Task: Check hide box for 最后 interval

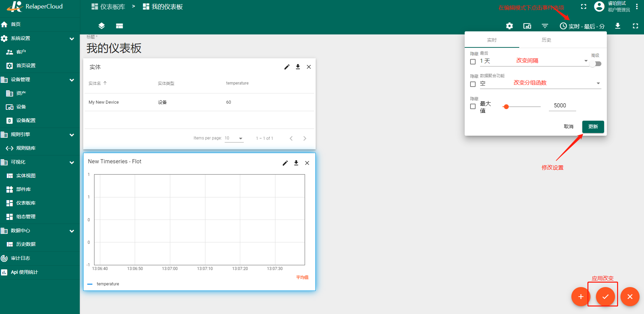Action: coord(473,62)
